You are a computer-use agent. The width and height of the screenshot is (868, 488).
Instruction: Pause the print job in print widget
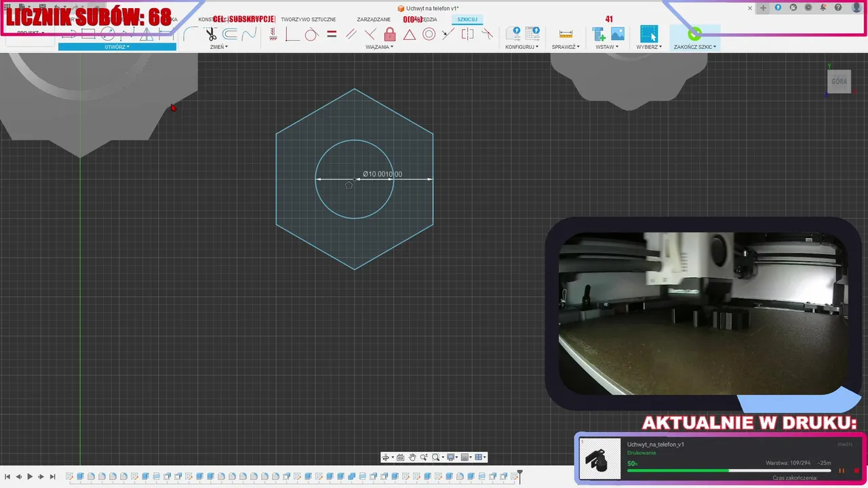tap(842, 470)
